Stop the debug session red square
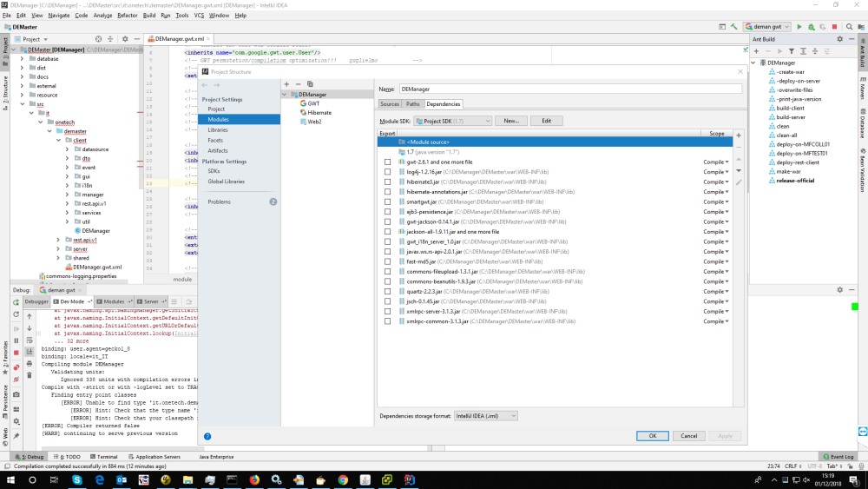The height and width of the screenshot is (489, 868). point(16,353)
